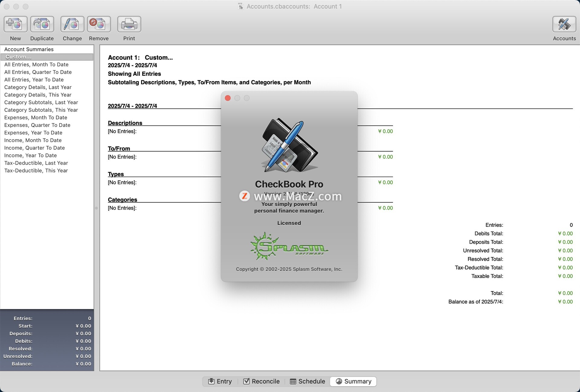Click the Splasm Software logo
This screenshot has height=392, width=580.
[289, 246]
